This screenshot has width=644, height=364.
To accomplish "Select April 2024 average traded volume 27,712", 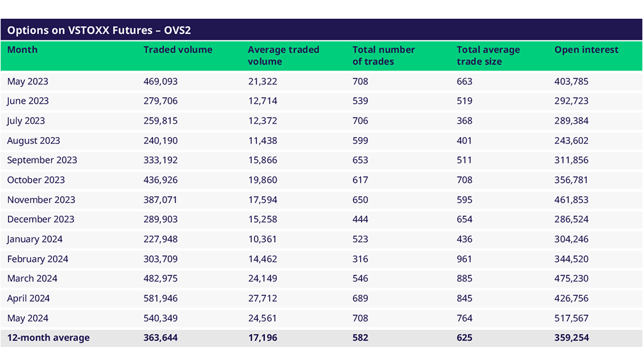I will click(x=262, y=299).
